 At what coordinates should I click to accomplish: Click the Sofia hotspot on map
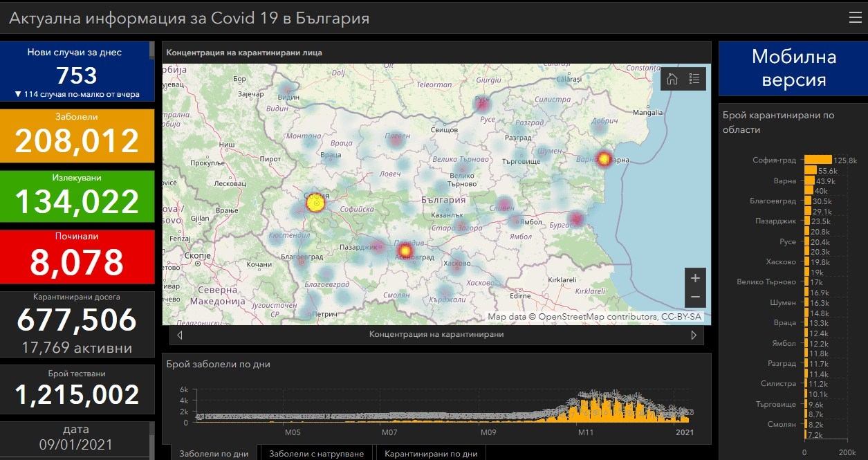click(315, 203)
